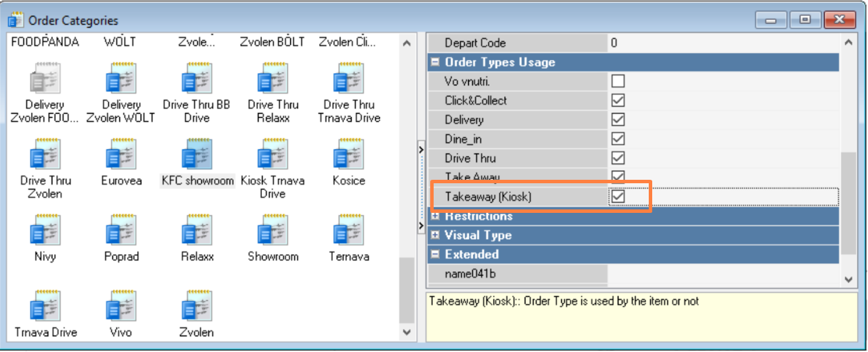Open the Nivy order category icon
This screenshot has height=352, width=868.
pyautogui.click(x=45, y=231)
